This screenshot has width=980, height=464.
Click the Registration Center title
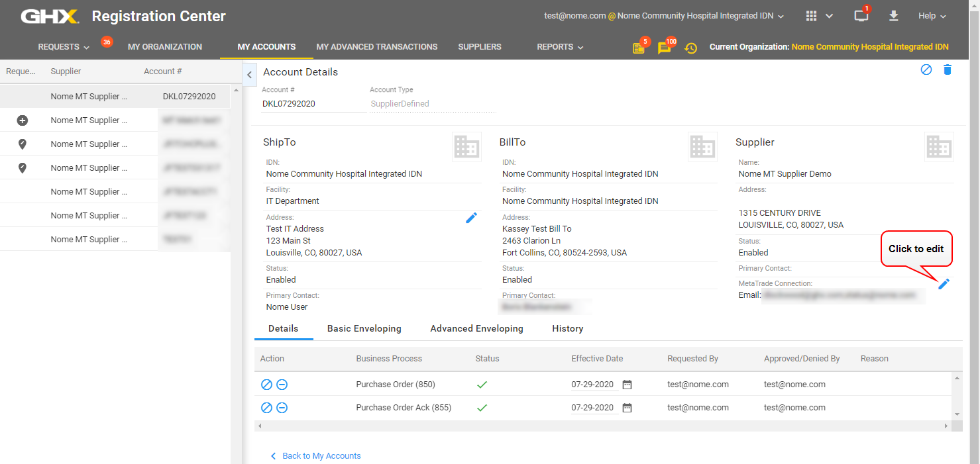(159, 16)
